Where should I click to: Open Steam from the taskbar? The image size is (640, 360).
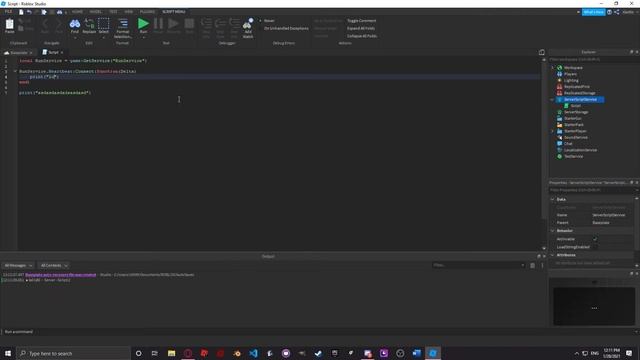(318, 353)
